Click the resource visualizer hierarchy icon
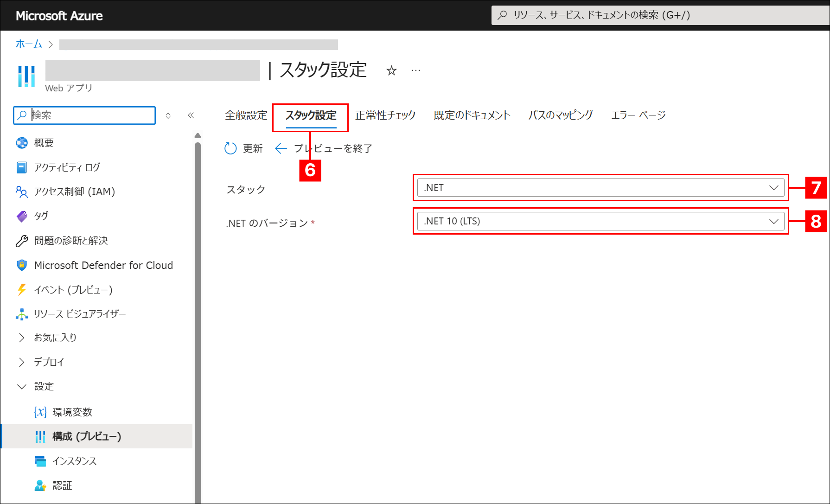Image resolution: width=830 pixels, height=504 pixels. [22, 314]
